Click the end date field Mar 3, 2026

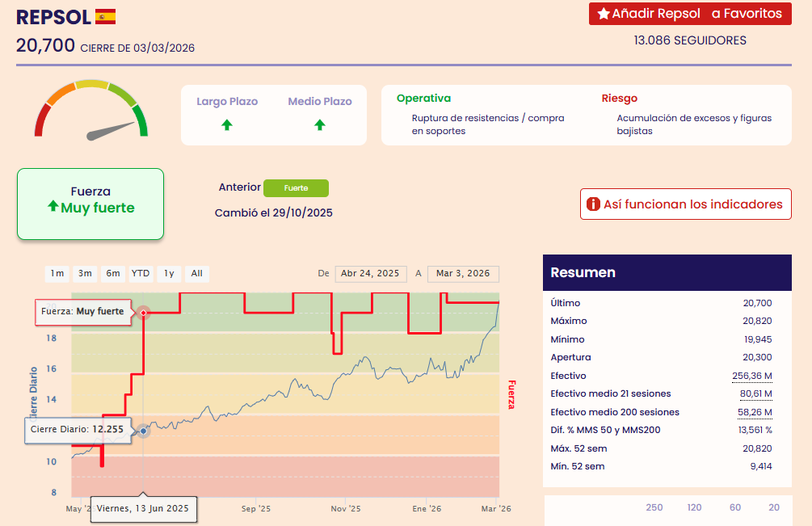463,273
